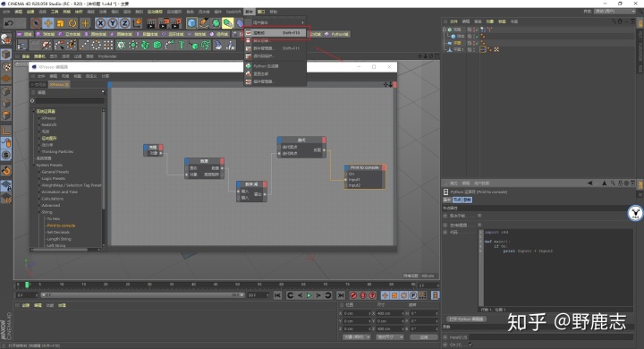644x349 pixels.
Task: Go to the timeline start frame
Action: (x=277, y=295)
